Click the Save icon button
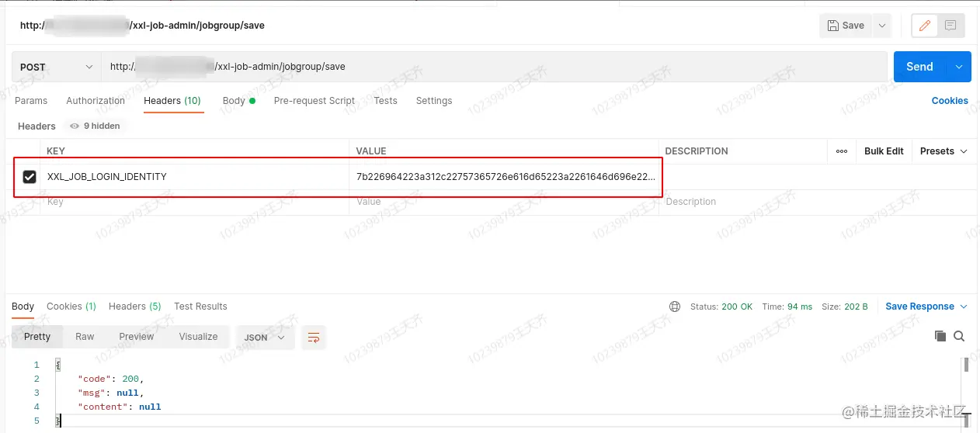980x433 pixels. point(845,26)
